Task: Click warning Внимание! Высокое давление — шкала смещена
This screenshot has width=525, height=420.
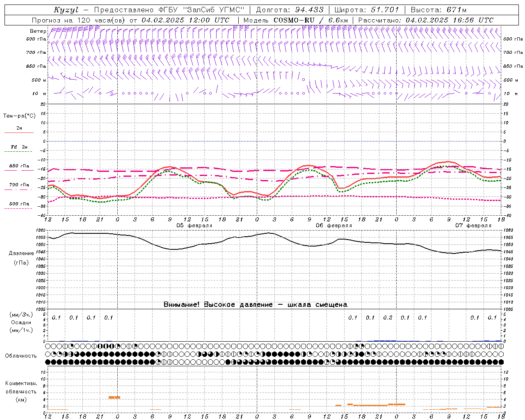Action: coord(255,305)
